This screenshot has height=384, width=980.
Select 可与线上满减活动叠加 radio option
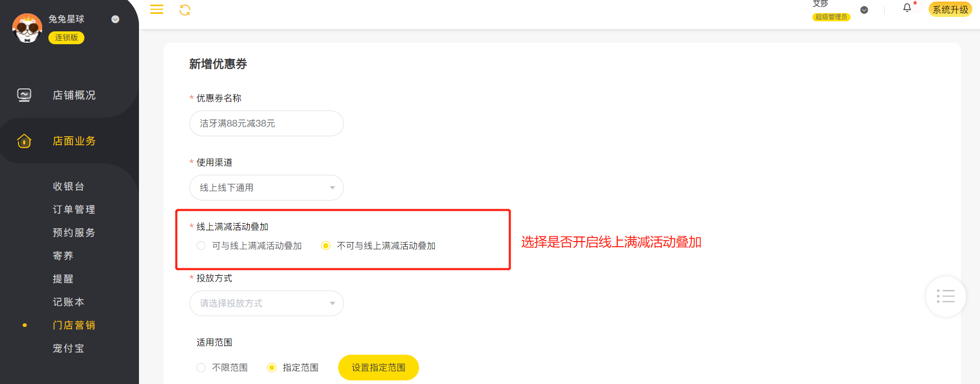coord(201,246)
